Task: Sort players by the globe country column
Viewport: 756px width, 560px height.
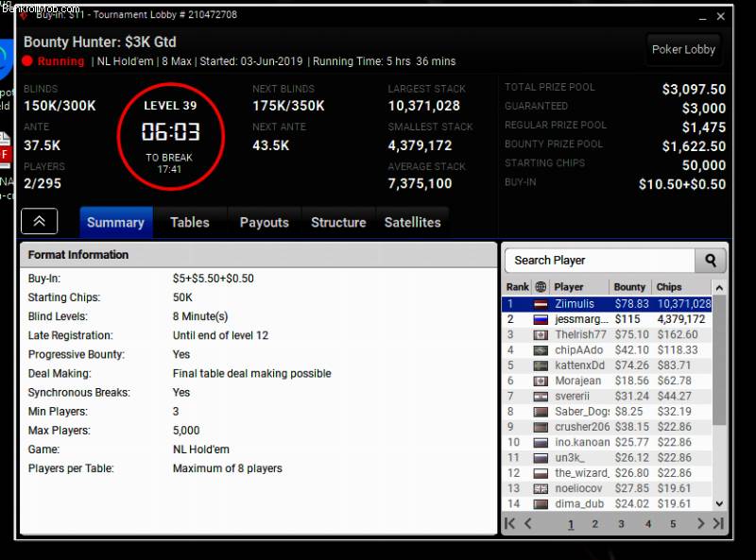Action: (541, 287)
